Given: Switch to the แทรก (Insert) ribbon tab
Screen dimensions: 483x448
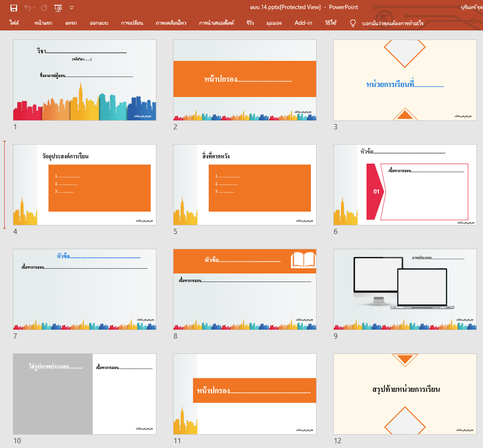Looking at the screenshot, I should pyautogui.click(x=71, y=23).
